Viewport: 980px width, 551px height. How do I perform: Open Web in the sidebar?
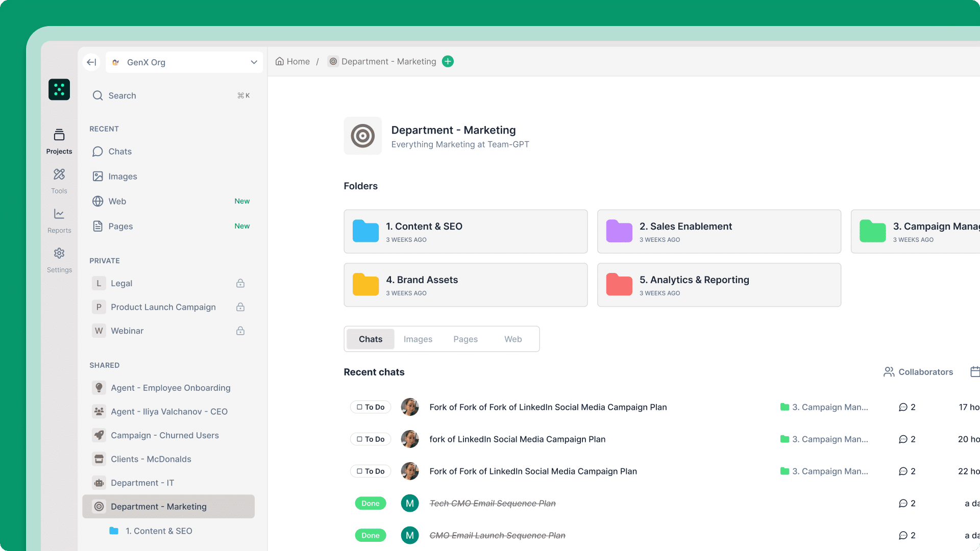click(x=171, y=202)
